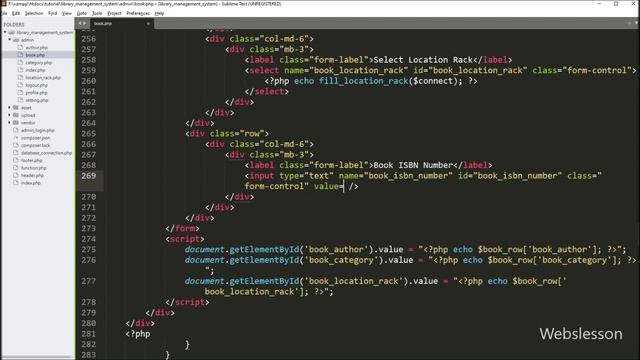Click the 'Select Location Rack' label text
This screenshot has height=360, width=640.
423,60
